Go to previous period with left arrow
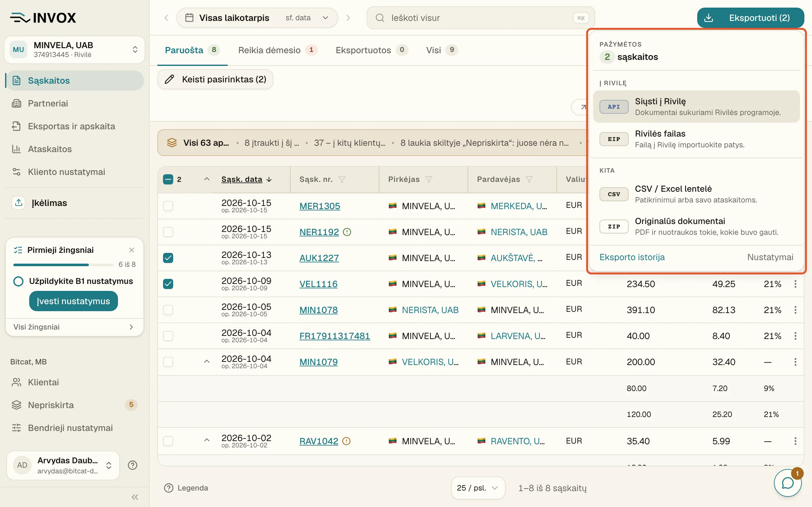Image resolution: width=812 pixels, height=507 pixels. coord(167,18)
